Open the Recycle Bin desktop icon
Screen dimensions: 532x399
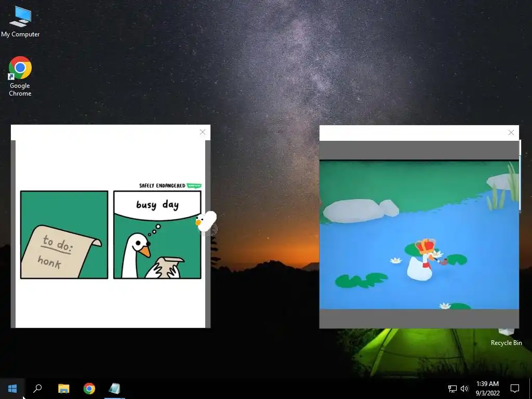tap(506, 338)
